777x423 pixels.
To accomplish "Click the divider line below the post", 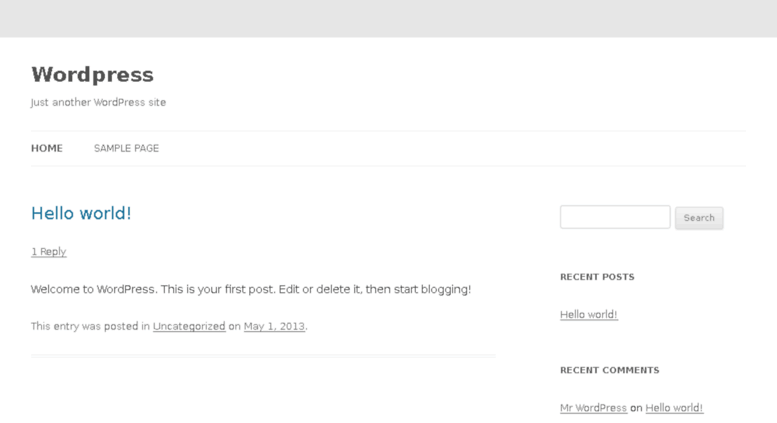I will [x=263, y=356].
